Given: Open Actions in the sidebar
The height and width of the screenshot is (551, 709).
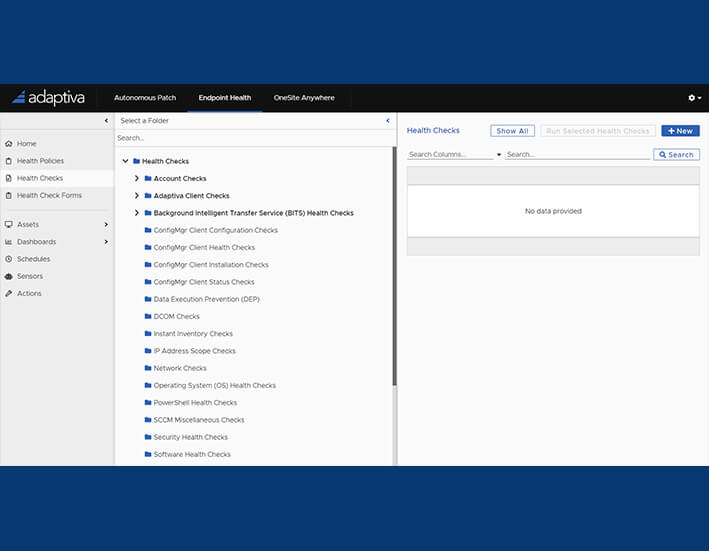Looking at the screenshot, I should click(29, 293).
